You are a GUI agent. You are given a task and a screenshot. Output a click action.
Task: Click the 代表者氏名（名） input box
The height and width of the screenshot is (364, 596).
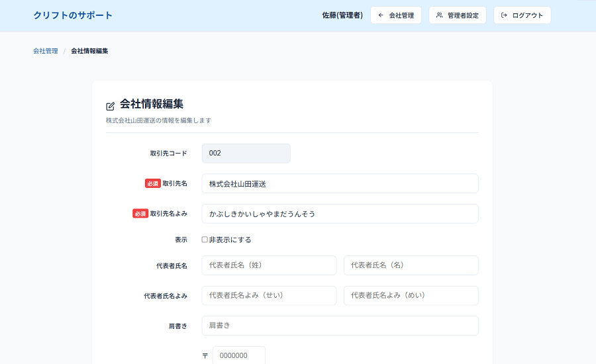coord(411,265)
